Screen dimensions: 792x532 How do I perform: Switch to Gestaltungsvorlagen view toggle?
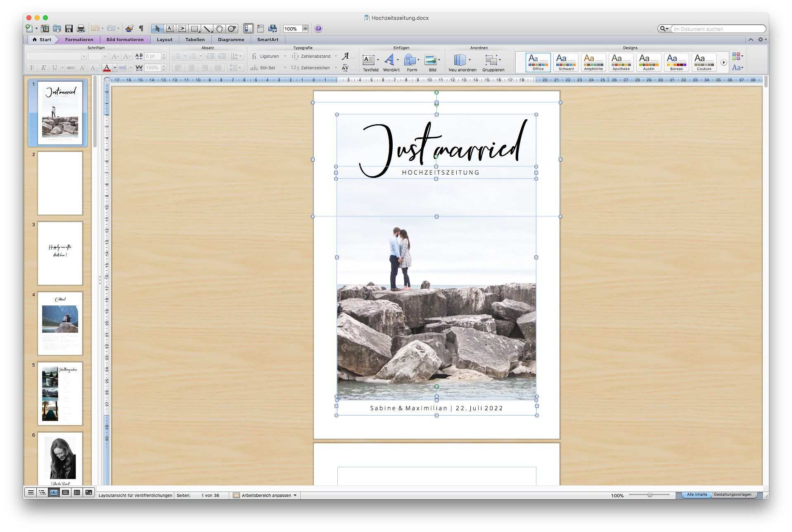(733, 494)
